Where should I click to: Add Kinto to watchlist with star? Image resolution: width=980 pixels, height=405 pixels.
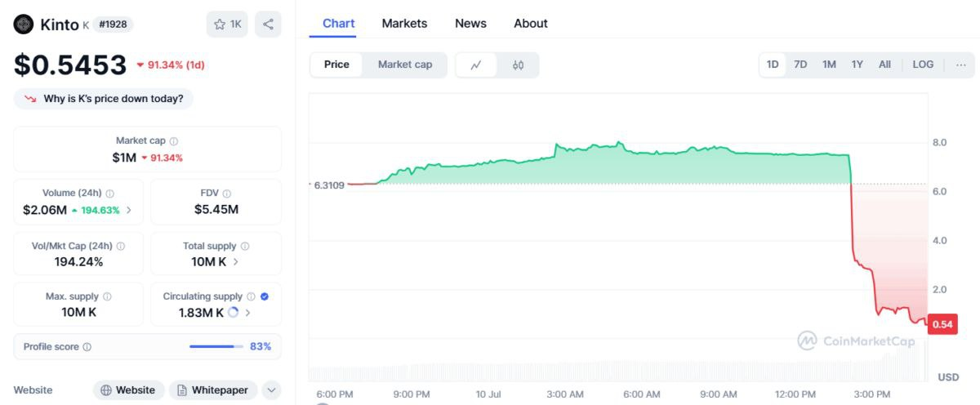point(227,24)
